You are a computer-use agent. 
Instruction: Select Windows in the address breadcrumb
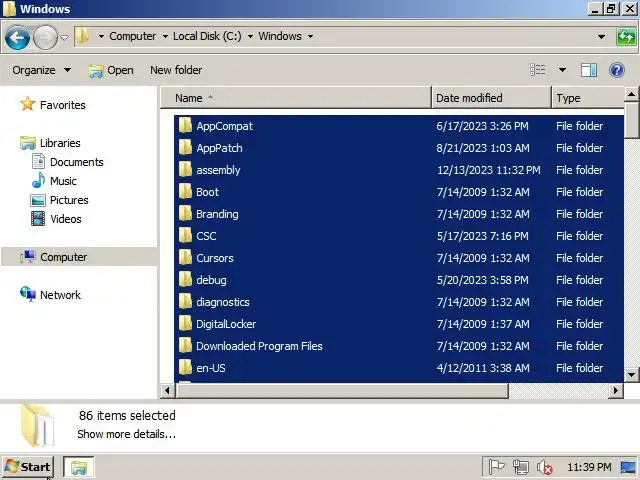pos(280,36)
